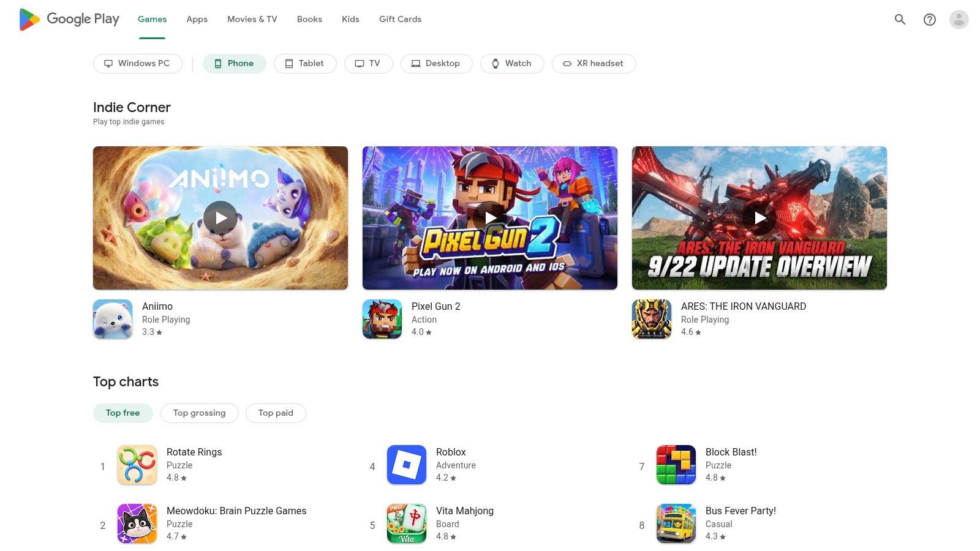The image size is (980, 551).
Task: Open the Block Blast! game icon
Action: tap(676, 465)
